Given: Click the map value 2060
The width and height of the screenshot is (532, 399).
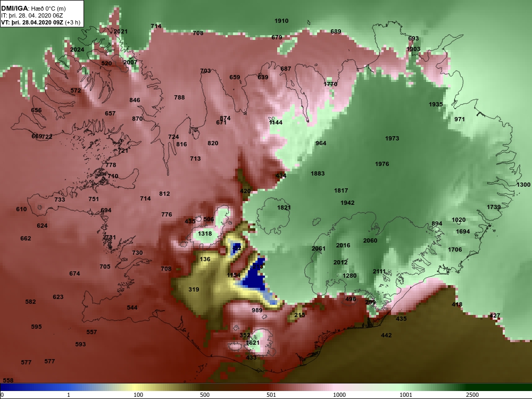Looking at the screenshot, I should point(370,240).
